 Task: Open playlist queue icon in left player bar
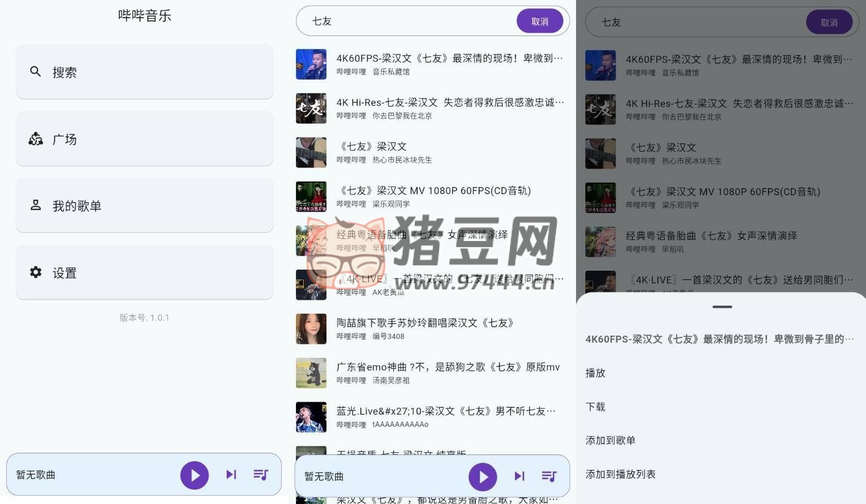[261, 474]
